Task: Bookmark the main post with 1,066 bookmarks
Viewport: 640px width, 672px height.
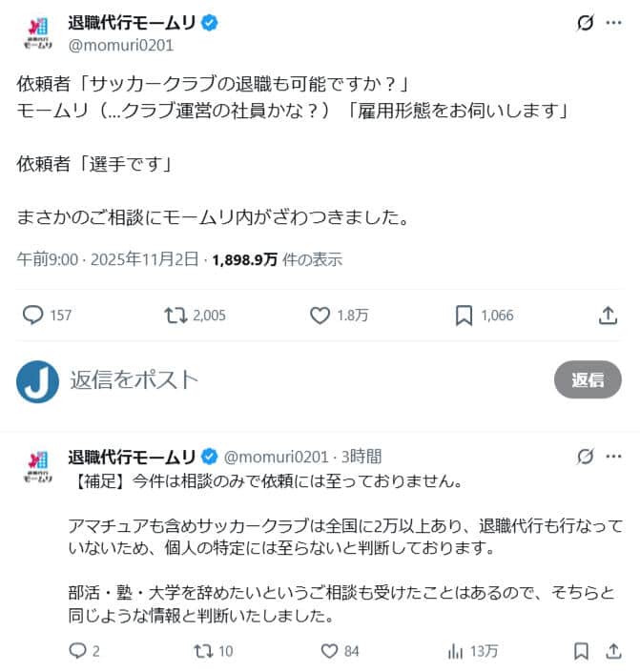Action: point(464,316)
